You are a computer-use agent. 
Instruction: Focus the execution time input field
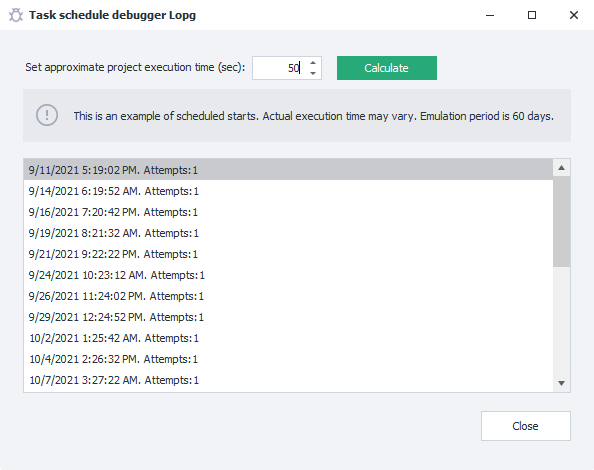[280, 68]
